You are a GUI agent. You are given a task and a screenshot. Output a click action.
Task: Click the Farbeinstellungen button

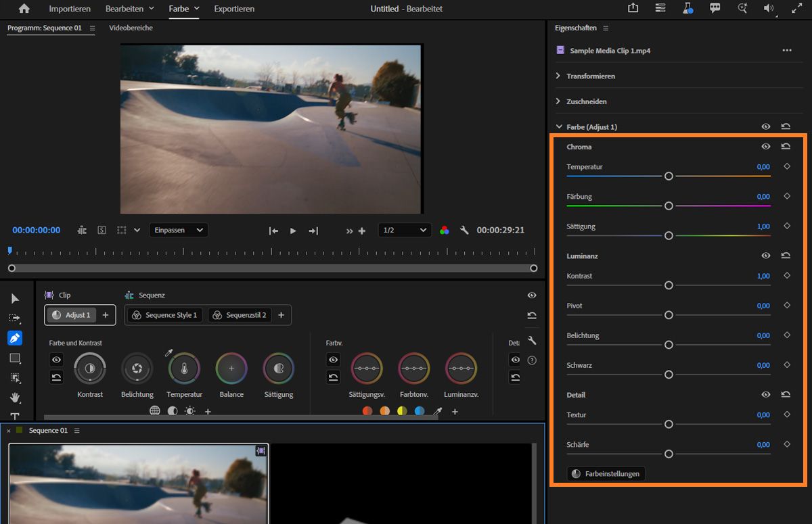606,474
